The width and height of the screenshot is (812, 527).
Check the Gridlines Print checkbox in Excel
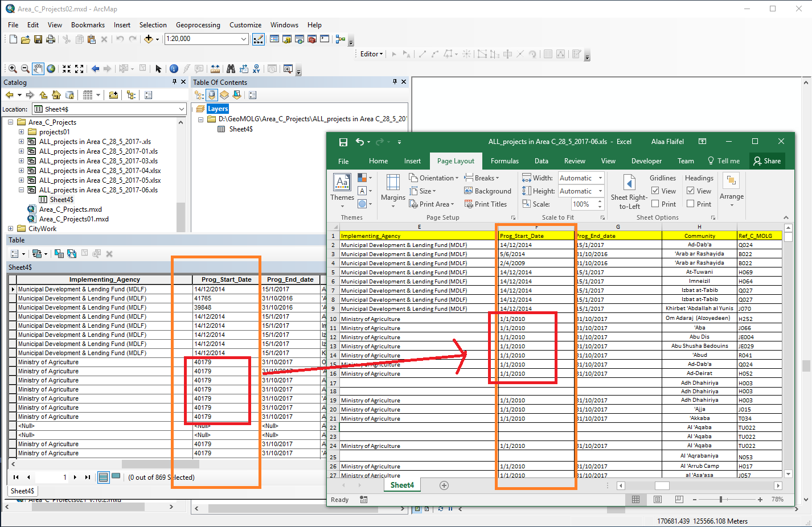pos(655,204)
